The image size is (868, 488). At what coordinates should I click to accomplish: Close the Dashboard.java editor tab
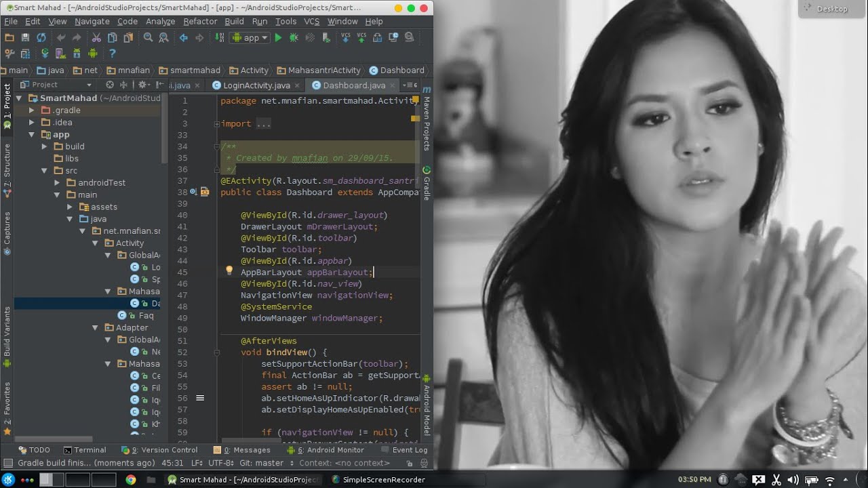point(391,86)
